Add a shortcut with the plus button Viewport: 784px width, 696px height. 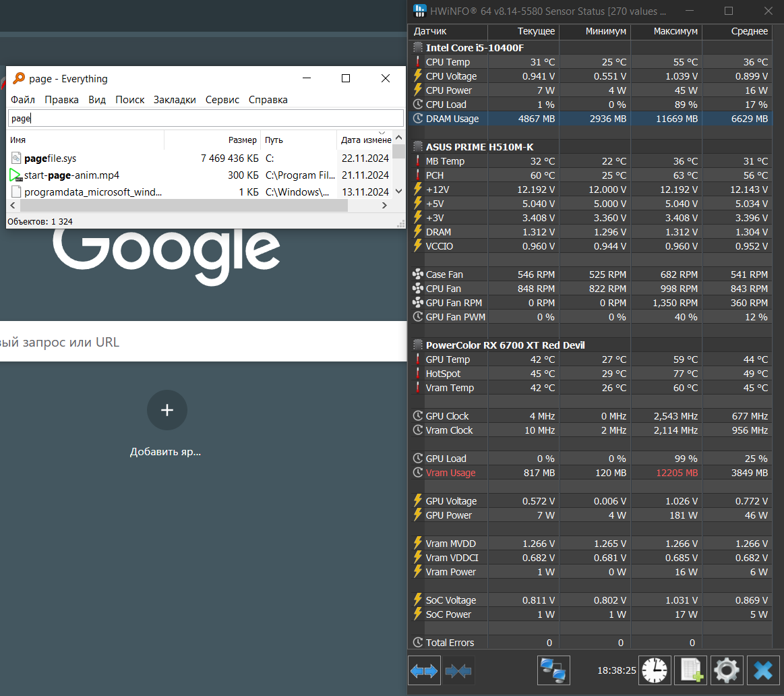(x=167, y=410)
